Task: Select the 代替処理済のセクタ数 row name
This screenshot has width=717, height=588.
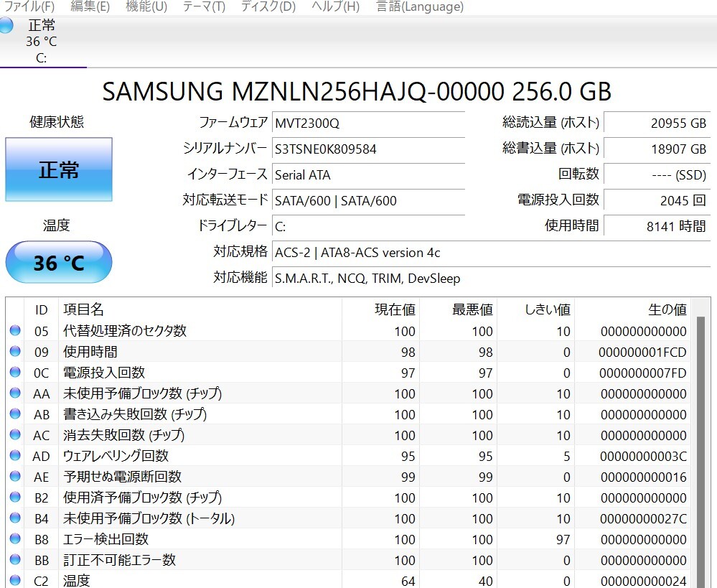Action: 125,330
